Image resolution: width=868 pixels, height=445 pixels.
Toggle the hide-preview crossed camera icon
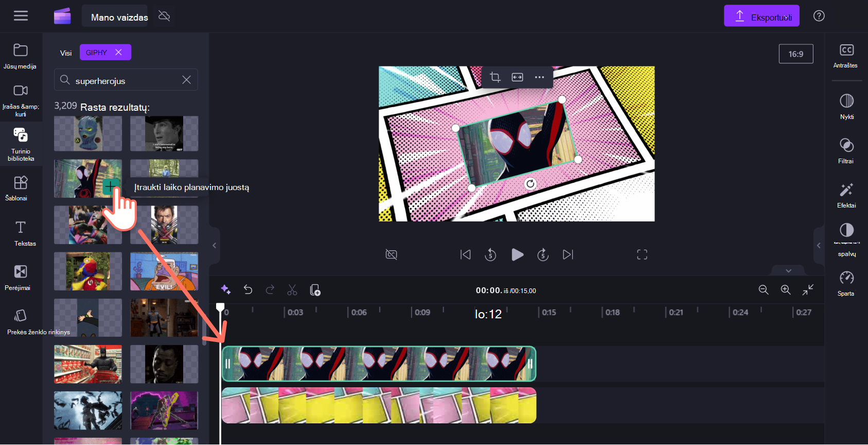point(391,254)
